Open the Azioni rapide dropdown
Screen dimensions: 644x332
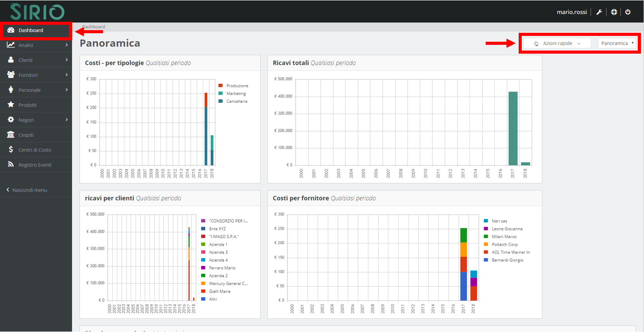click(x=557, y=43)
